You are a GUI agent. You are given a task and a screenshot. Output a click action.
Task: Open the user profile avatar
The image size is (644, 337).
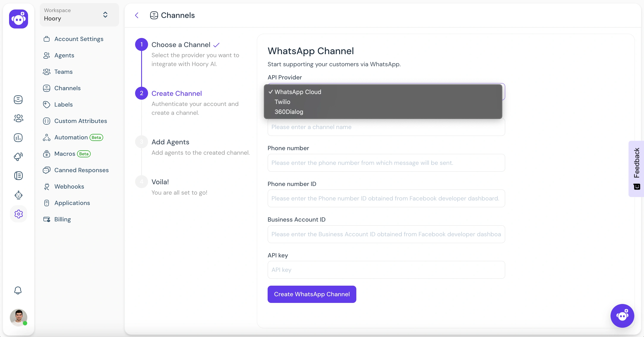19,318
